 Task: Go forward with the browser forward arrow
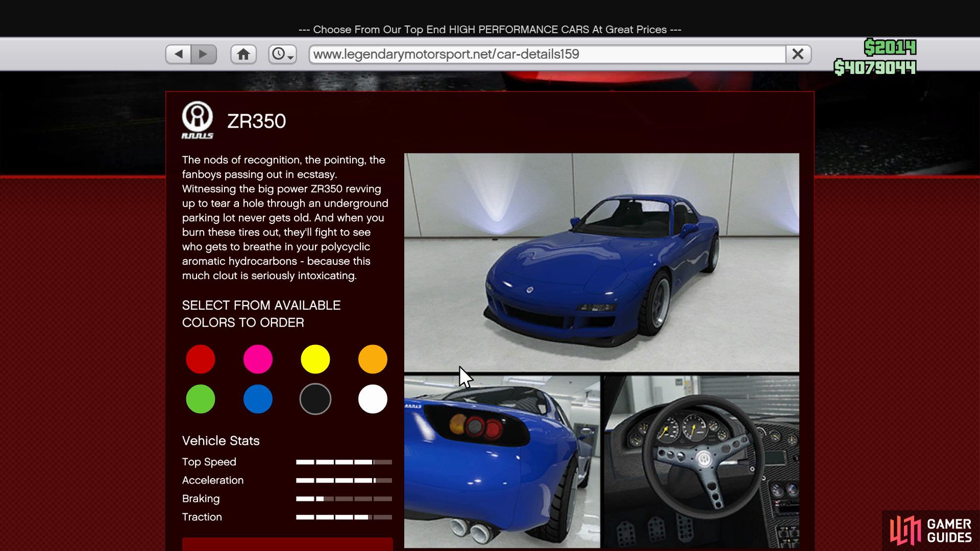[203, 54]
